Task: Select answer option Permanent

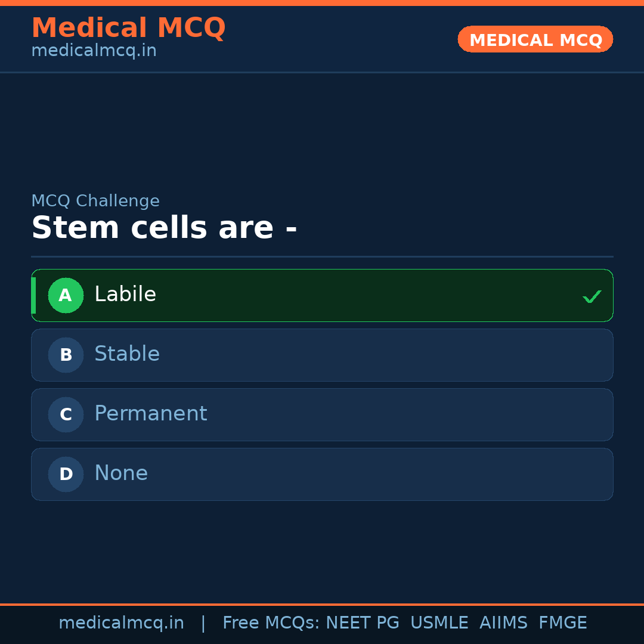Action: (322, 414)
